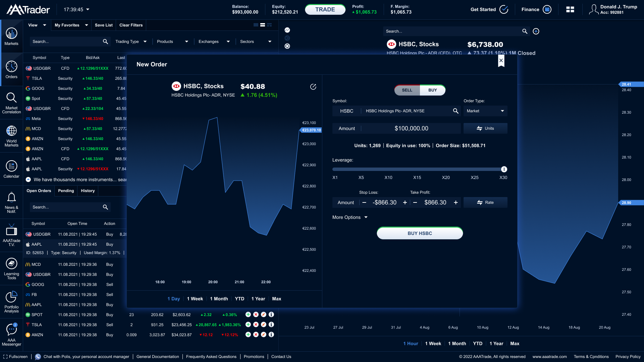
Task: Close the New Order dialog
Action: pos(501,61)
